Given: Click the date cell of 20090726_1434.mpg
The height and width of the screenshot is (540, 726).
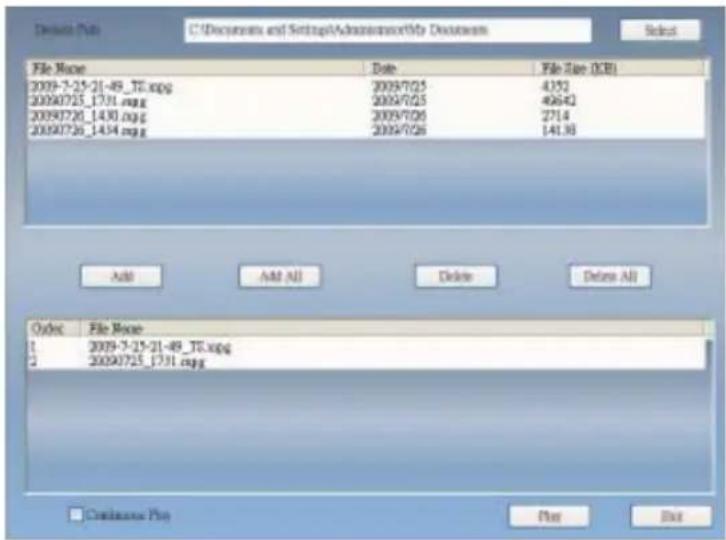Looking at the screenshot, I should (x=399, y=131).
